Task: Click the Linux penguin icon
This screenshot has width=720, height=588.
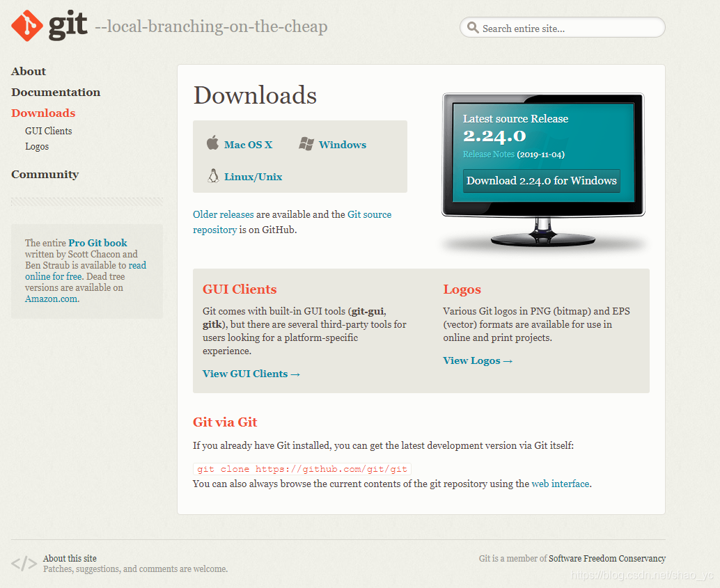Action: click(x=213, y=176)
